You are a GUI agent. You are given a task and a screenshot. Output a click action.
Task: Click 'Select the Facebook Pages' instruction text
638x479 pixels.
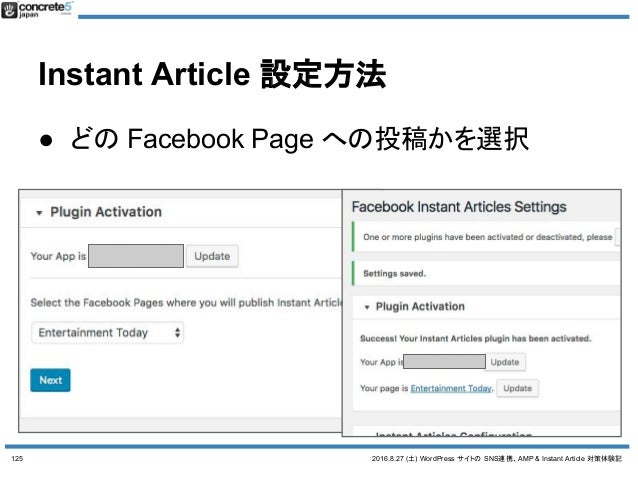[186, 303]
